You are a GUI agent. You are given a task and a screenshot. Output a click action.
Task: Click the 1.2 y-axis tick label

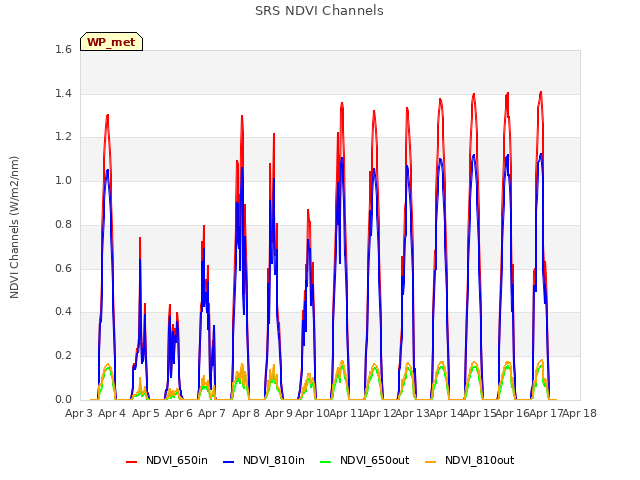63,137
